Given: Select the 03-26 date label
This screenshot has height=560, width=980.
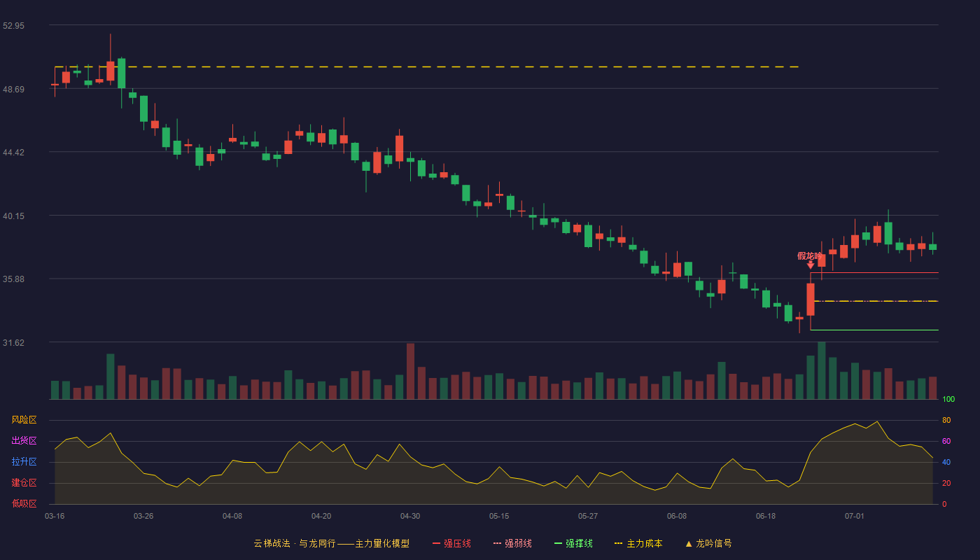Looking at the screenshot, I should click(143, 516).
